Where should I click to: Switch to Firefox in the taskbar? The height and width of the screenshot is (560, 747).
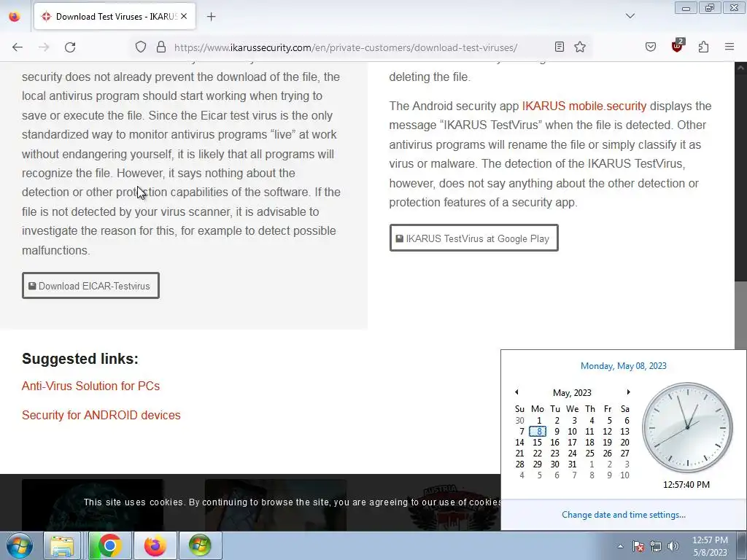[155, 545]
